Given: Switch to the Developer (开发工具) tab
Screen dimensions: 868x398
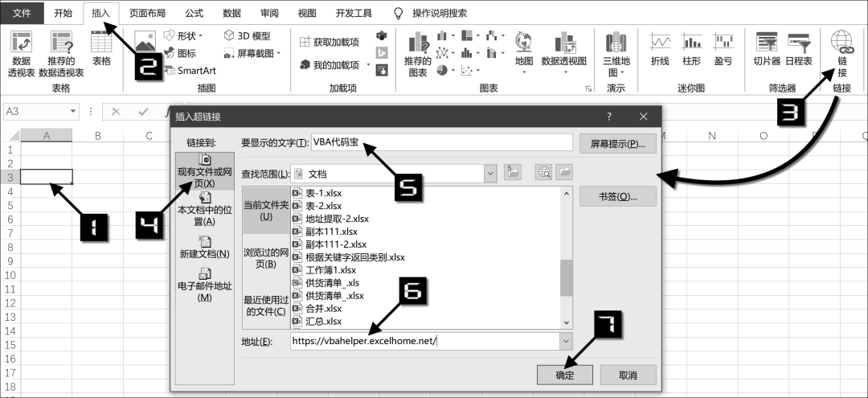Looking at the screenshot, I should (x=354, y=14).
